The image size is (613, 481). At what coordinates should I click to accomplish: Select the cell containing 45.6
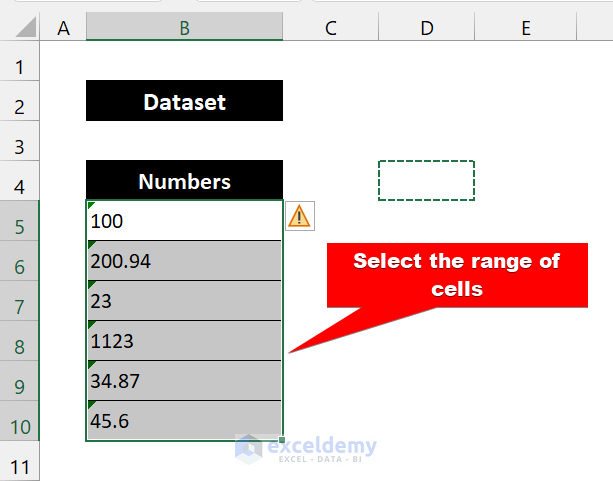185,421
